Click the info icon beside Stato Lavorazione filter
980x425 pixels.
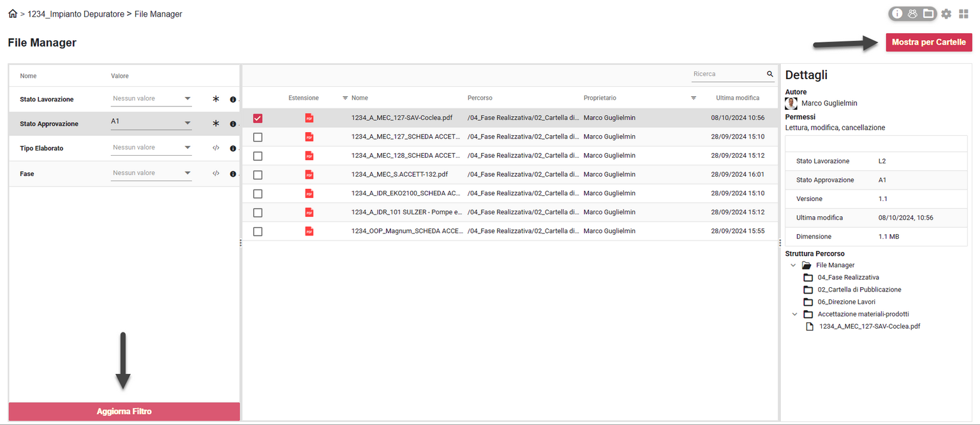point(233,99)
